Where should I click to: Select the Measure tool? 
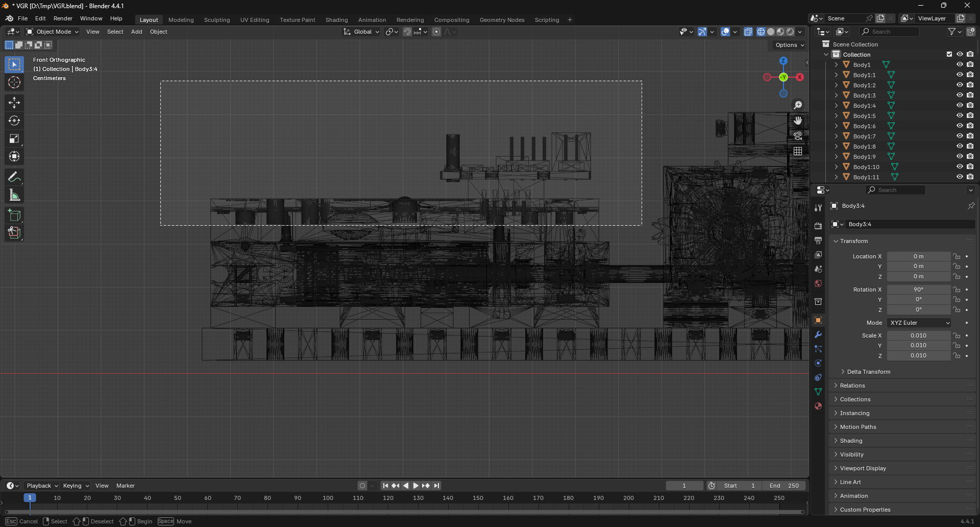tap(14, 195)
